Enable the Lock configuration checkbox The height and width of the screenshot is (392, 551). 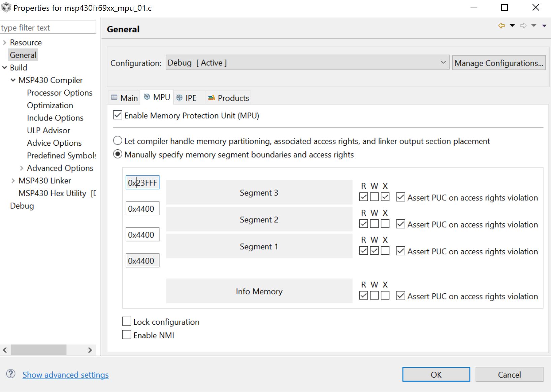click(x=127, y=321)
